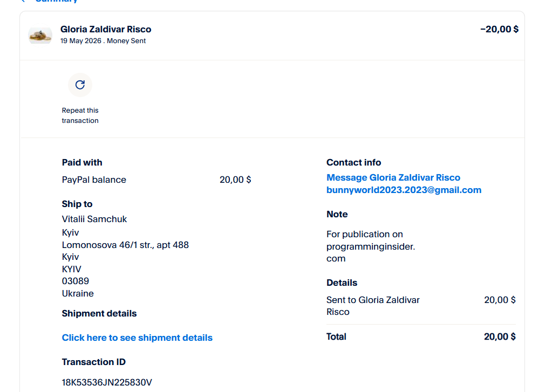The image size is (552, 392).
Task: Click Message Gloria Zaldivar Risco link
Action: point(393,177)
